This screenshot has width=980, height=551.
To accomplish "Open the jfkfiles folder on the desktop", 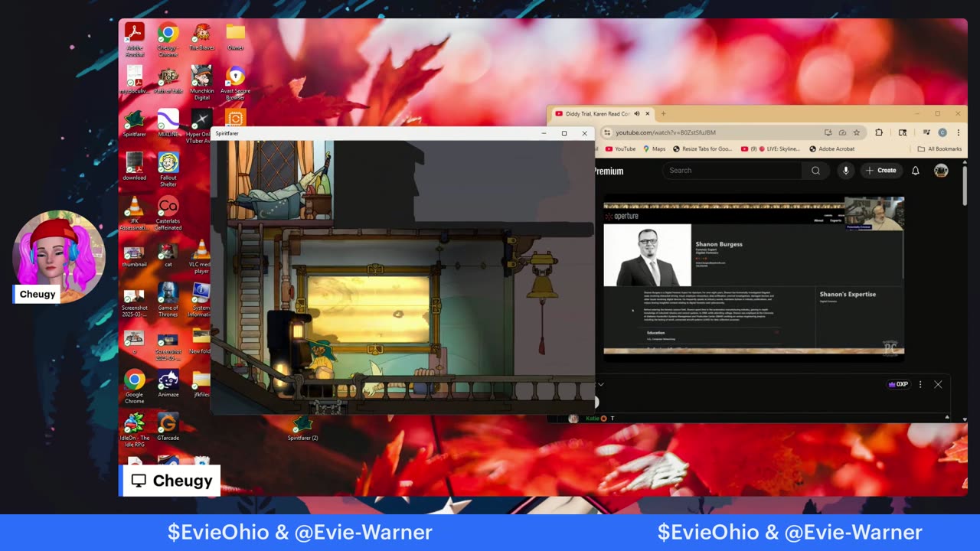I will tap(201, 384).
